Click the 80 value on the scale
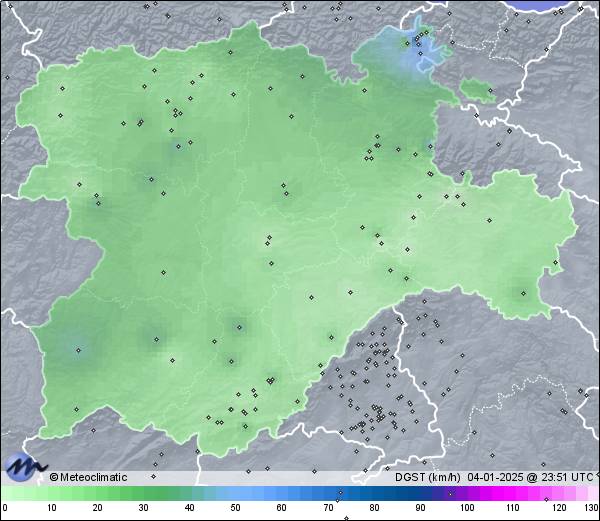The image size is (600, 521). (374, 508)
